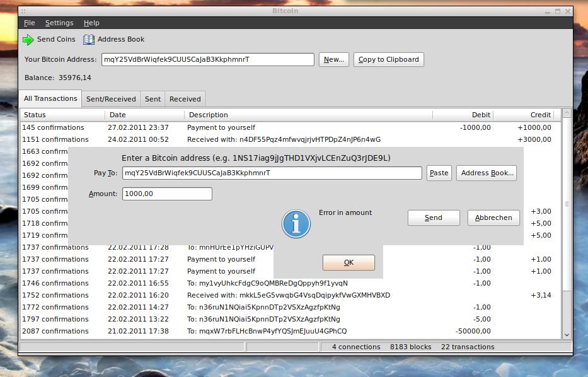Select the 2087 confirmations transaction row

pos(291,331)
